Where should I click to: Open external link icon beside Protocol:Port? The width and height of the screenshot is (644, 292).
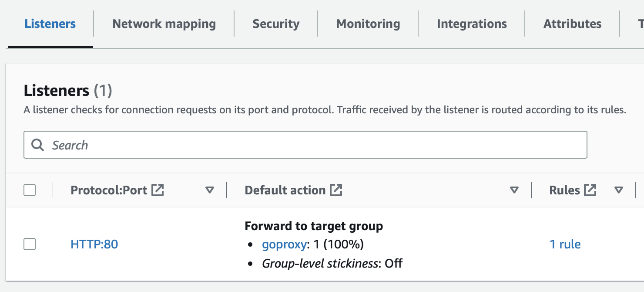pyautogui.click(x=158, y=190)
